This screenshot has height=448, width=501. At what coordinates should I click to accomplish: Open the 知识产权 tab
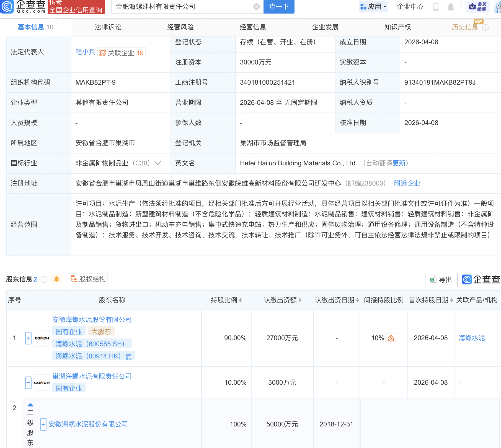click(x=397, y=27)
